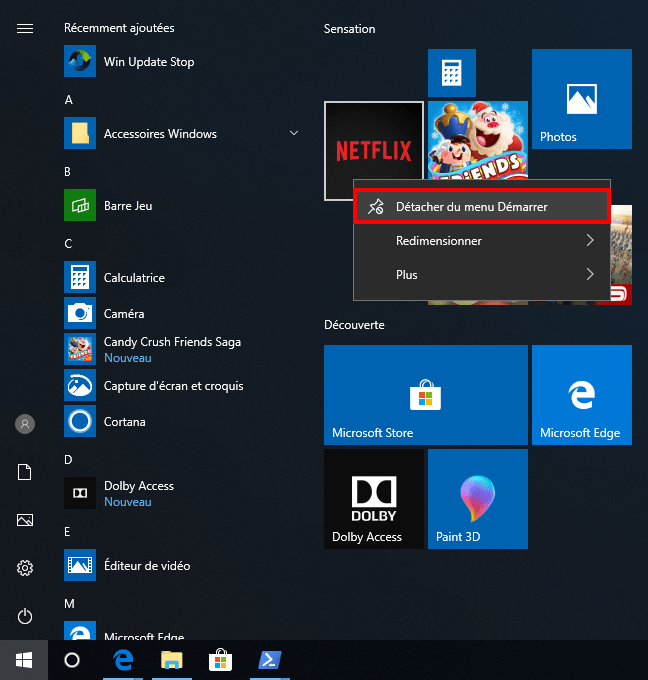Image resolution: width=648 pixels, height=680 pixels.
Task: Open Barre Jeu app
Action: click(x=182, y=205)
